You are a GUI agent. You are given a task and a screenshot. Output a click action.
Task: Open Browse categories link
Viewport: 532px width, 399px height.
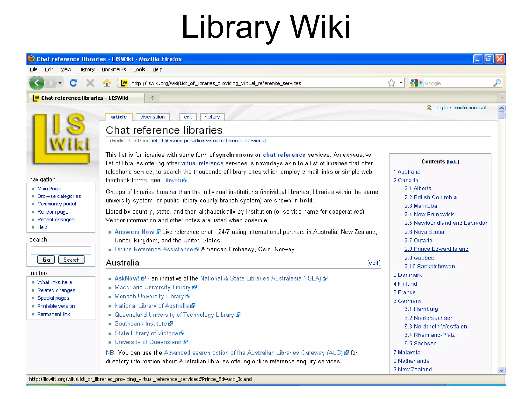[x=59, y=196]
